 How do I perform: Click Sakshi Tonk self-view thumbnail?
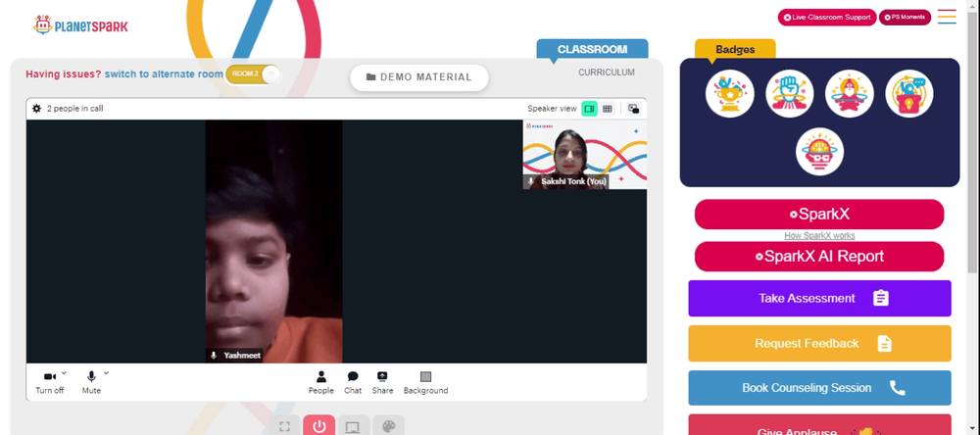pyautogui.click(x=584, y=155)
